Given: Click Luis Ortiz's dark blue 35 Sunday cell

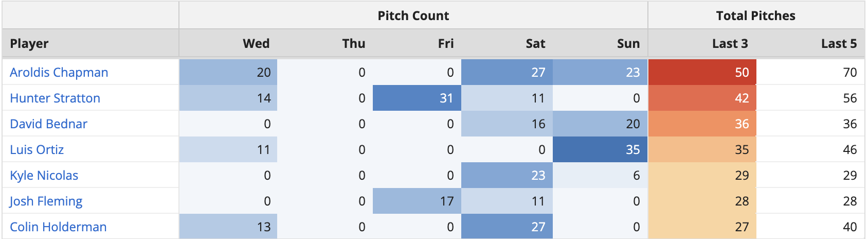Looking at the screenshot, I should click(x=600, y=149).
